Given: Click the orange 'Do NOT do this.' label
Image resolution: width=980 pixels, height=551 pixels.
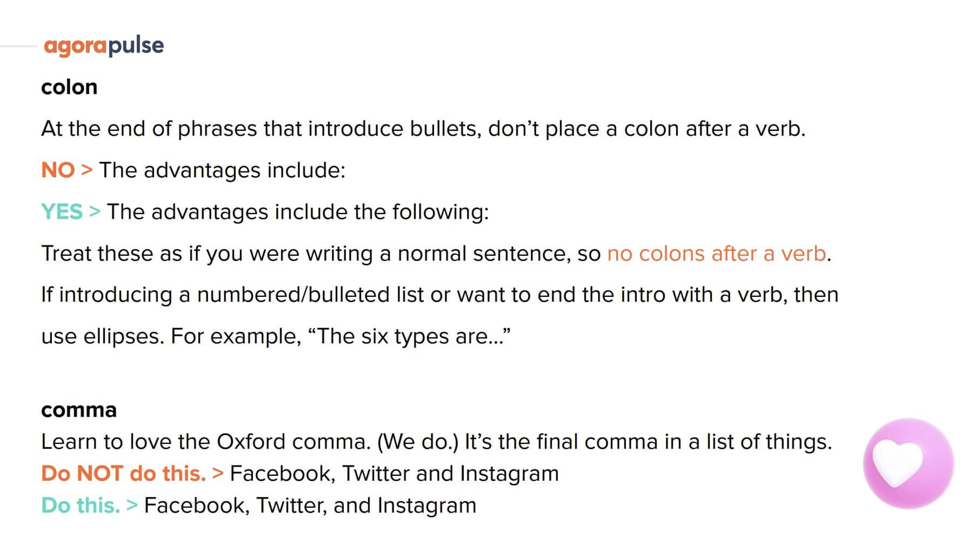Looking at the screenshot, I should click(x=124, y=474).
